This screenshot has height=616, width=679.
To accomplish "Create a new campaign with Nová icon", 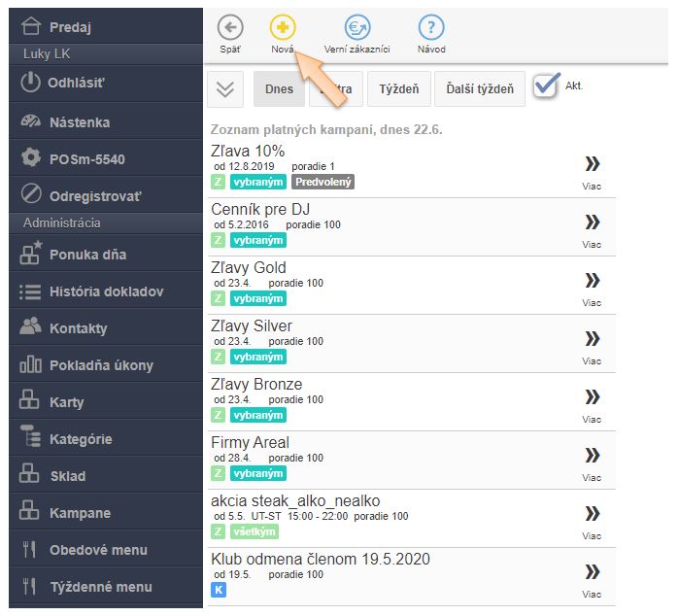I will point(283,28).
